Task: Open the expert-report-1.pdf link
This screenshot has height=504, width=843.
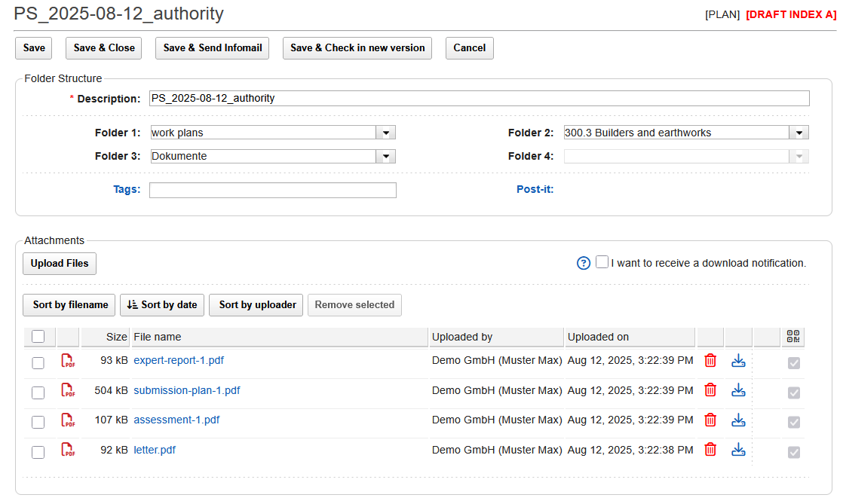Action: tap(179, 360)
